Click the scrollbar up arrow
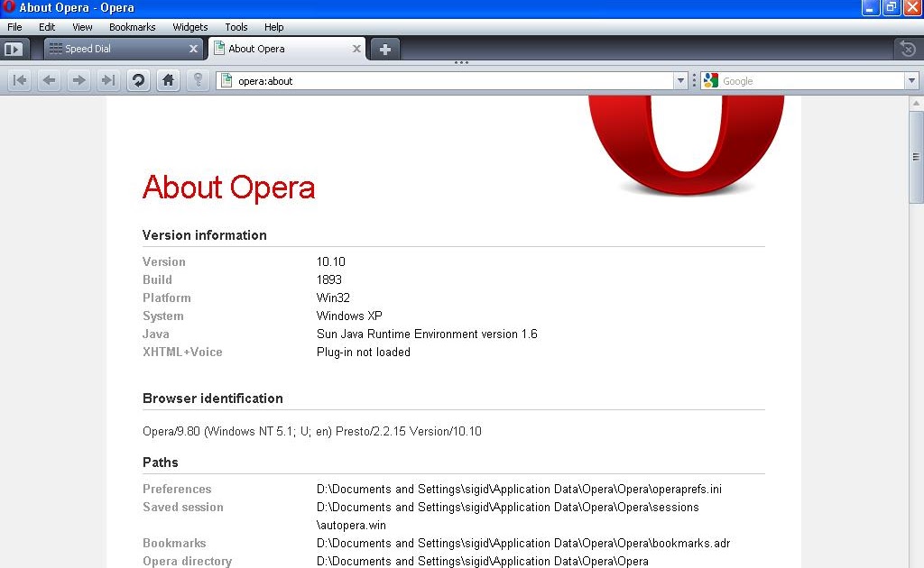The height and width of the screenshot is (568, 924). [916, 103]
